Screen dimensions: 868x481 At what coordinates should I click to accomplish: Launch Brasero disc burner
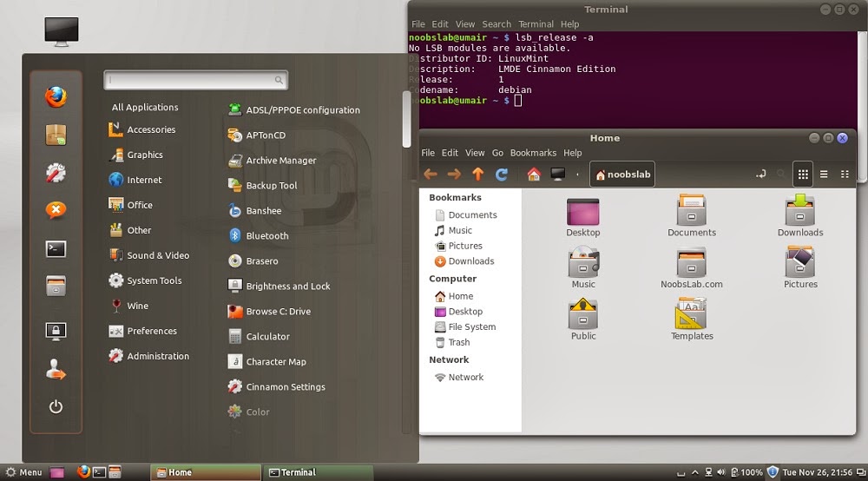coord(253,261)
